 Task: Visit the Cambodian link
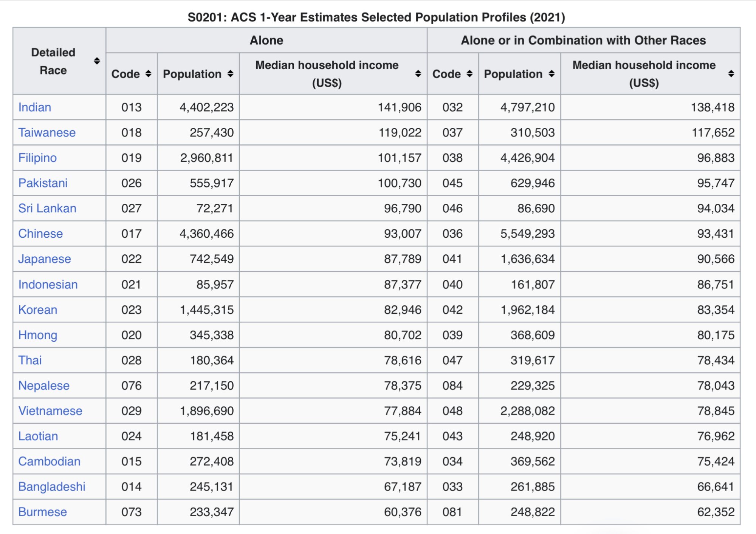pyautogui.click(x=50, y=461)
